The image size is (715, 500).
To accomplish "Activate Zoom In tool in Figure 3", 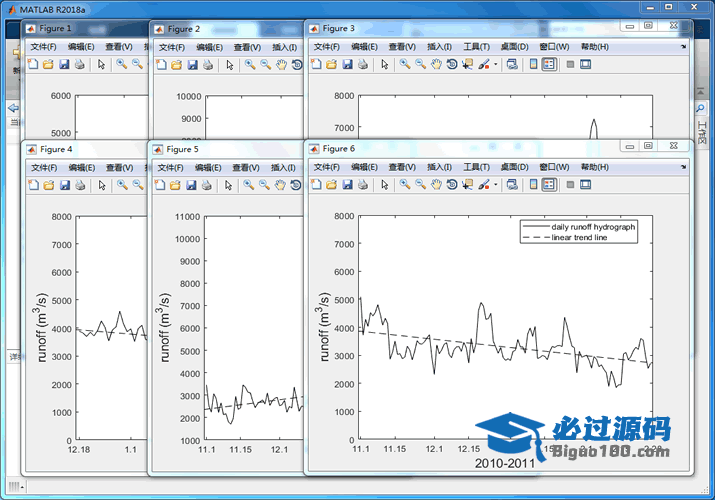I will click(404, 64).
